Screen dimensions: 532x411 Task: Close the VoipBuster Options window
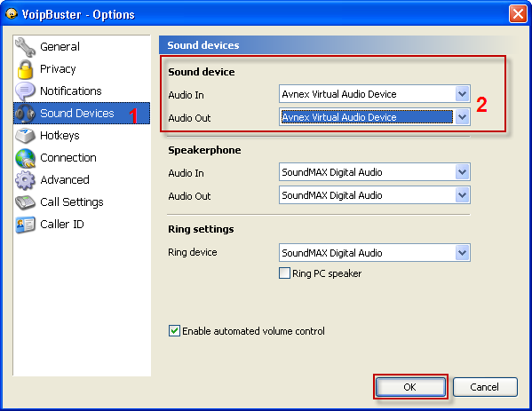click(x=518, y=14)
